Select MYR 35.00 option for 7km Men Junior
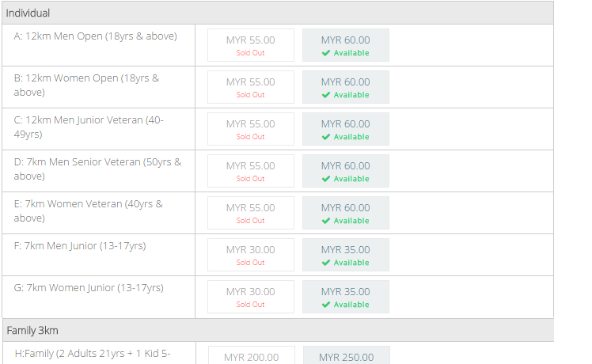This screenshot has width=592, height=364. [x=345, y=255]
